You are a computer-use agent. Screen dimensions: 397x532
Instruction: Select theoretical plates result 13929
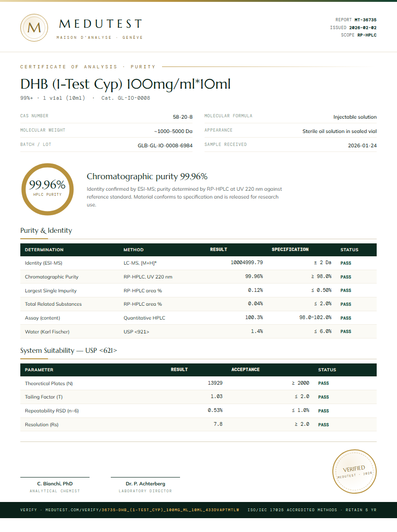(215, 383)
